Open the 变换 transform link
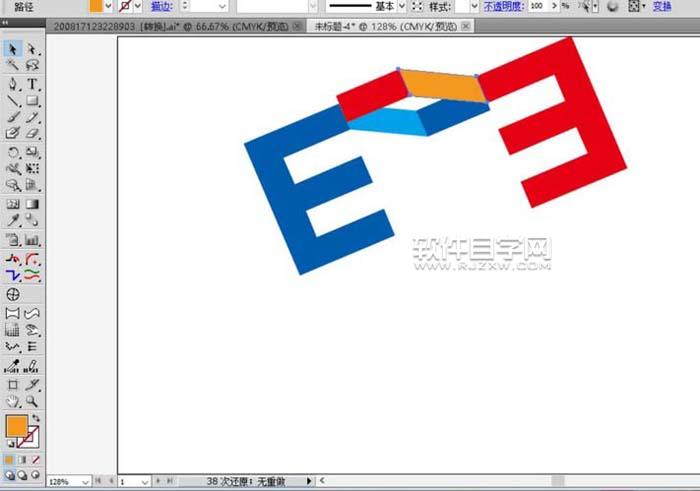Viewport: 700px width, 491px height. coord(662,6)
